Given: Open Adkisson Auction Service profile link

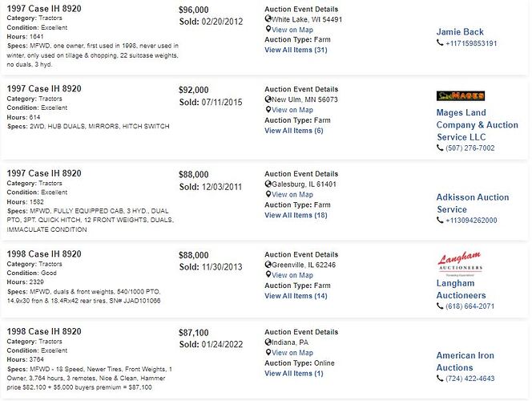Looking at the screenshot, I should click(473, 203).
